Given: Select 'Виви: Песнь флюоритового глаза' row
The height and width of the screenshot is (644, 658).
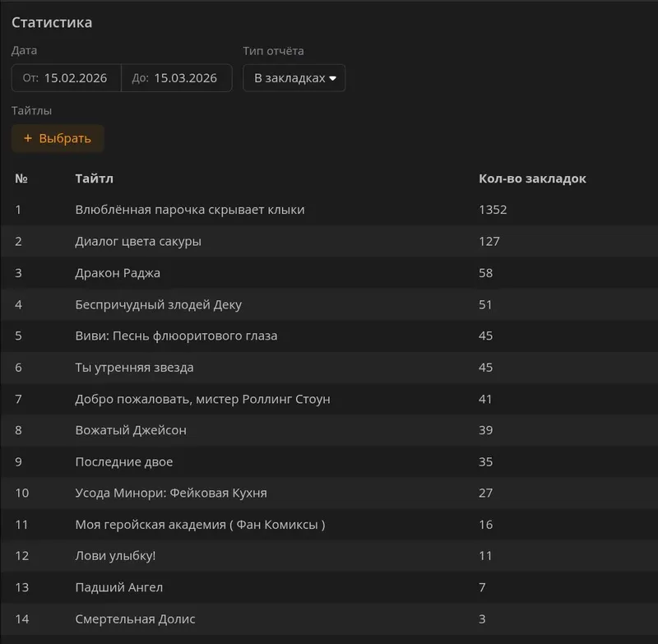Looking at the screenshot, I should pyautogui.click(x=176, y=336).
